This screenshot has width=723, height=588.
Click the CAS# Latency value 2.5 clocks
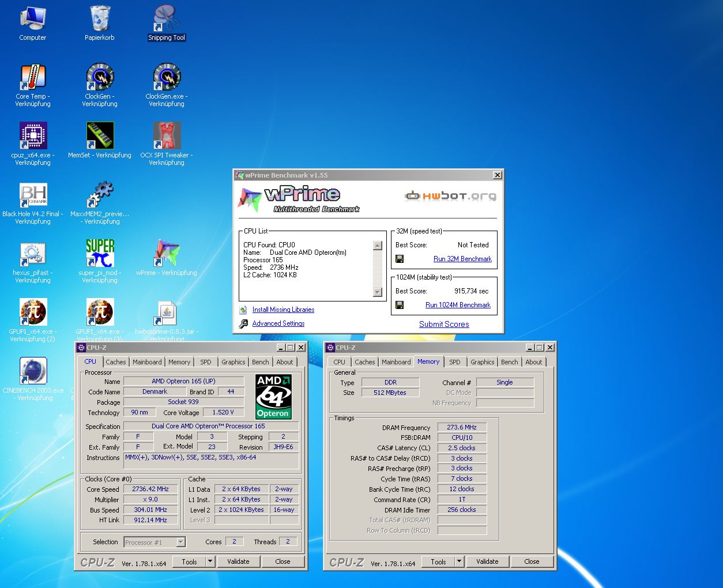462,448
